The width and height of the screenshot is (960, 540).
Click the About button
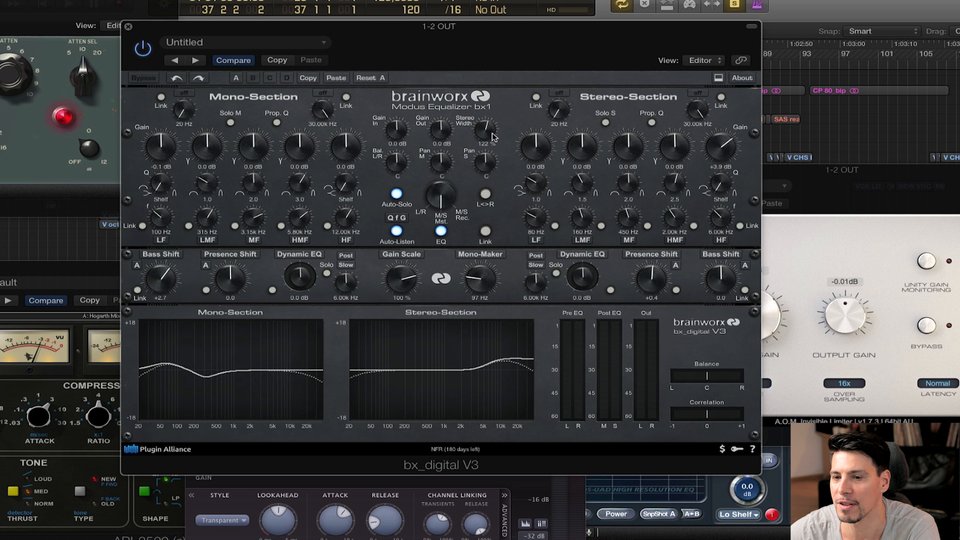(x=742, y=78)
